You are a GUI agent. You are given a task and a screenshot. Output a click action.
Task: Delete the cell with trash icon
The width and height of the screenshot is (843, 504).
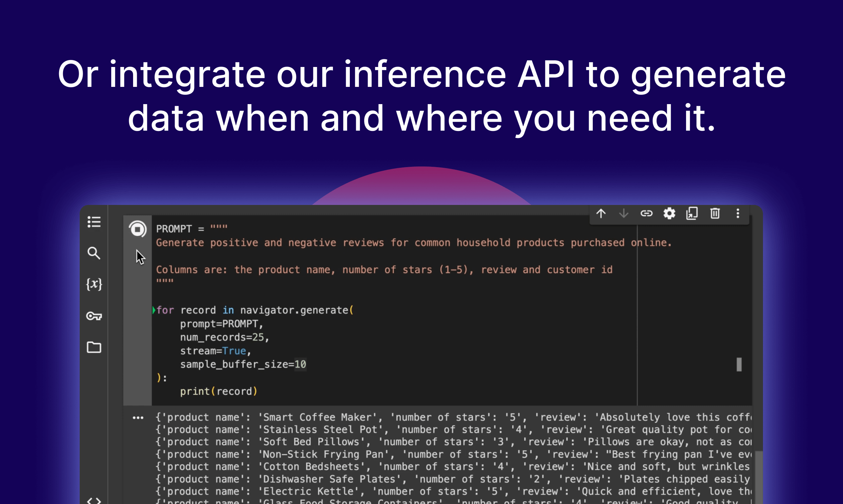point(715,214)
